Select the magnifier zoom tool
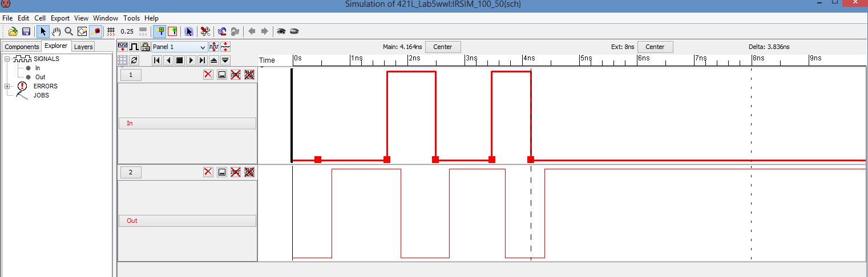 pyautogui.click(x=68, y=31)
